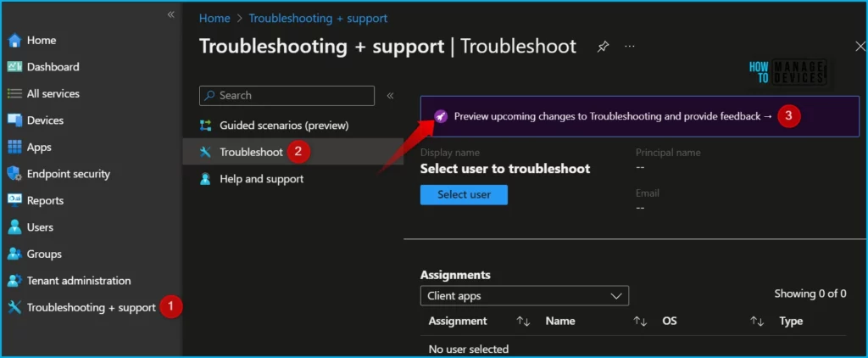
Task: Sort by Name column arrows
Action: 640,322
